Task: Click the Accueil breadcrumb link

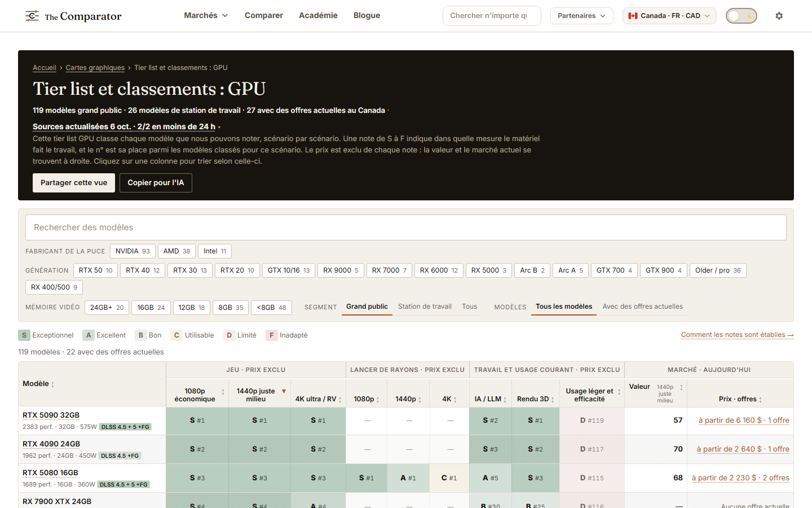Action: pos(45,68)
